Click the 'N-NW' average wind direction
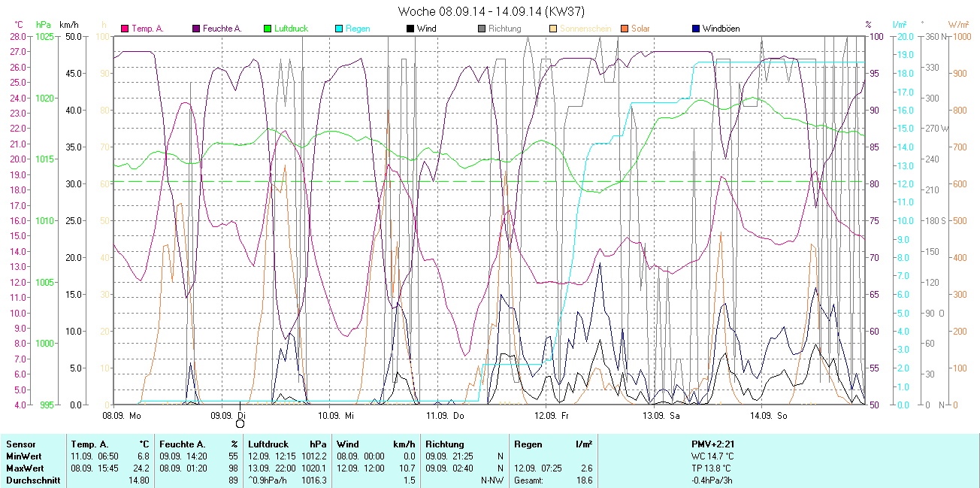The width and height of the screenshot is (980, 488). pyautogui.click(x=493, y=480)
